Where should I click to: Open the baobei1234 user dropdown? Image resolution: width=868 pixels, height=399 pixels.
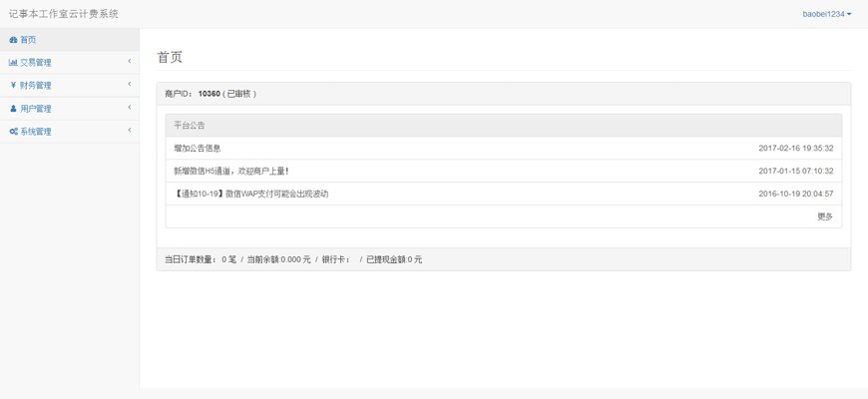(827, 14)
